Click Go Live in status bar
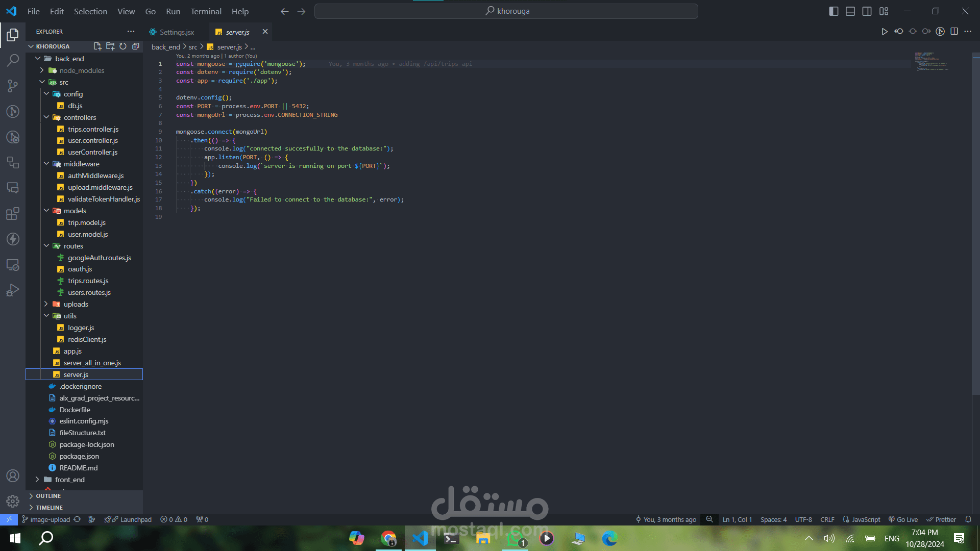Screen dimensions: 980x551 [903, 519]
